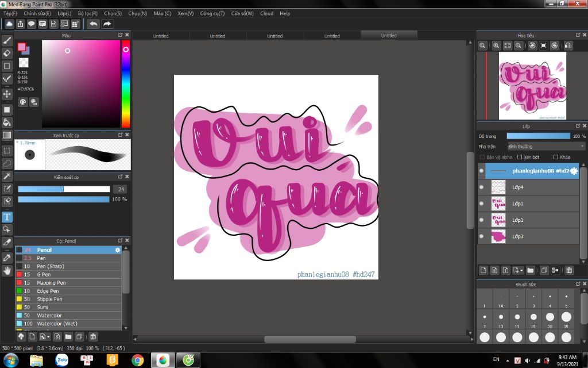This screenshot has width=588, height=368.
Task: Select the Eraser tool in left toolbar
Action: click(x=7, y=53)
